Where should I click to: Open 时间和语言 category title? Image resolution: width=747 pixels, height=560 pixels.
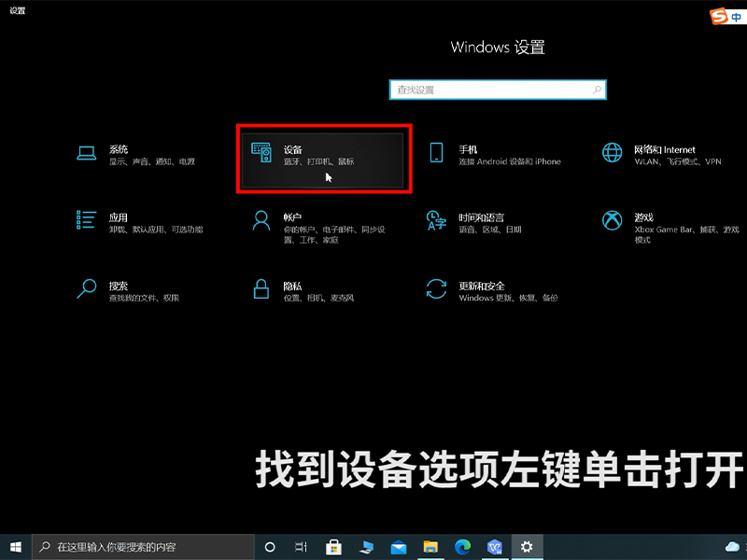click(x=481, y=217)
